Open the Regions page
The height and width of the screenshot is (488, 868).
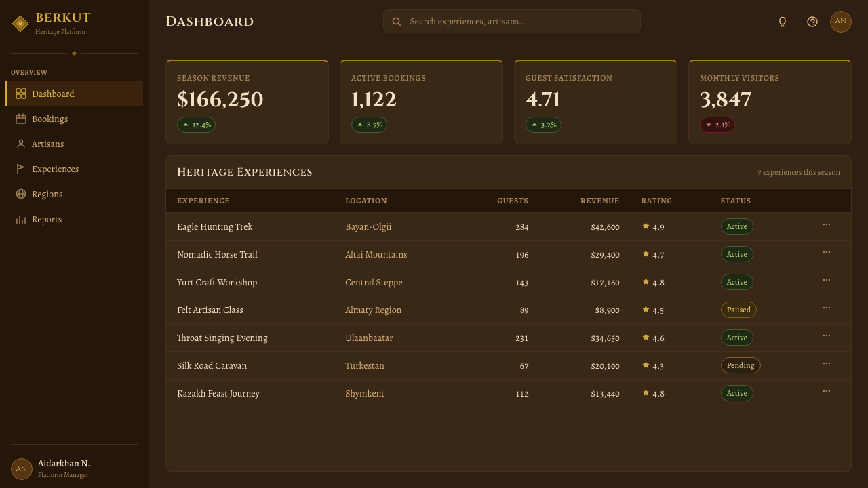[x=75, y=194]
